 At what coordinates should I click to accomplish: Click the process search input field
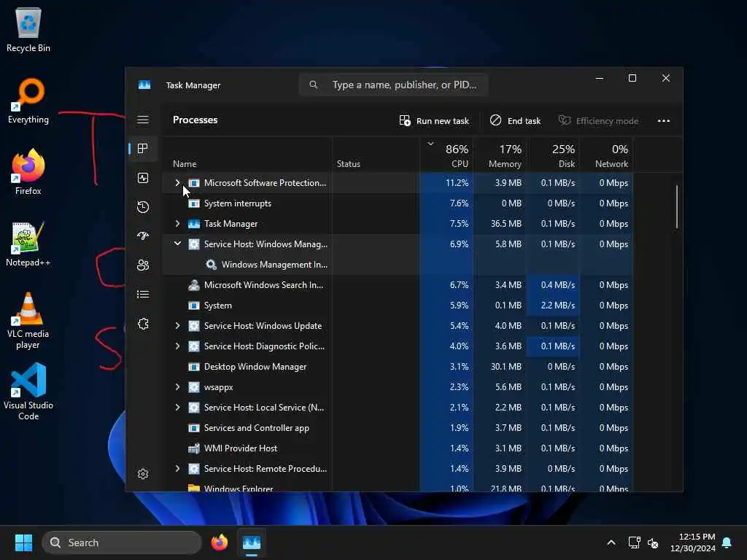coord(393,85)
